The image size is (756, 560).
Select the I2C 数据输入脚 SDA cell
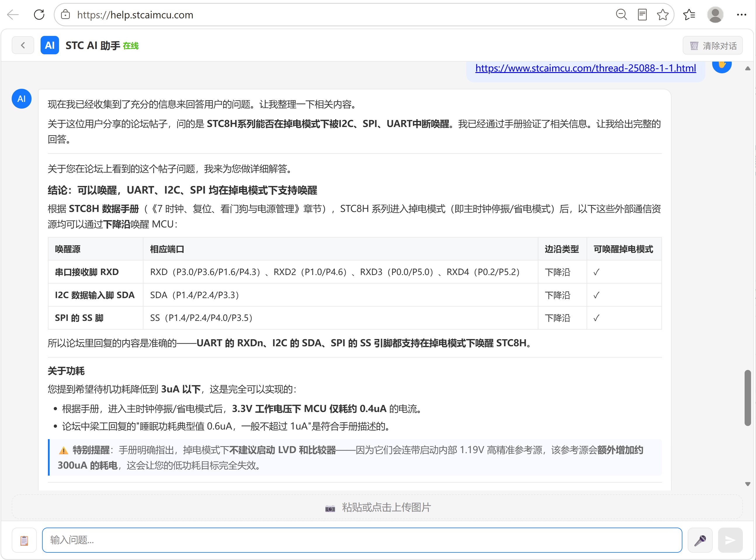(x=96, y=295)
